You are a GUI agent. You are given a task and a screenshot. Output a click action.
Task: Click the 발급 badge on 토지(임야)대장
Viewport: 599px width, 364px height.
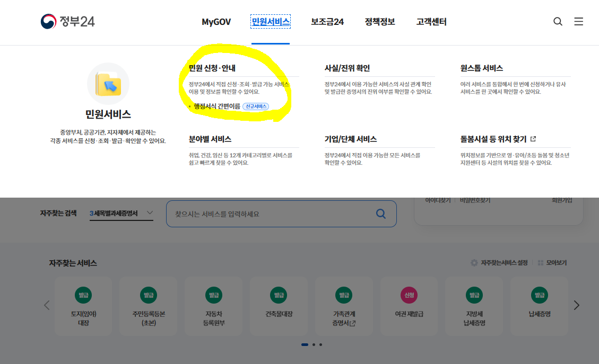point(83,295)
